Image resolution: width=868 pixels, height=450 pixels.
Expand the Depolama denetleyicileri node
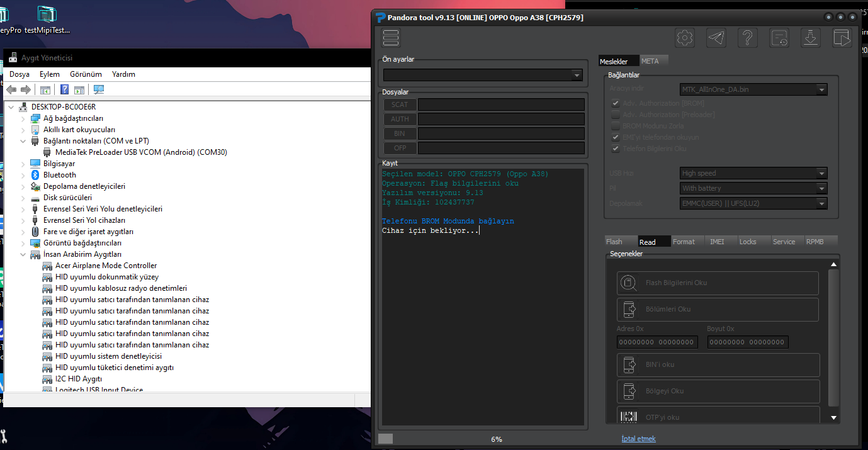23,186
